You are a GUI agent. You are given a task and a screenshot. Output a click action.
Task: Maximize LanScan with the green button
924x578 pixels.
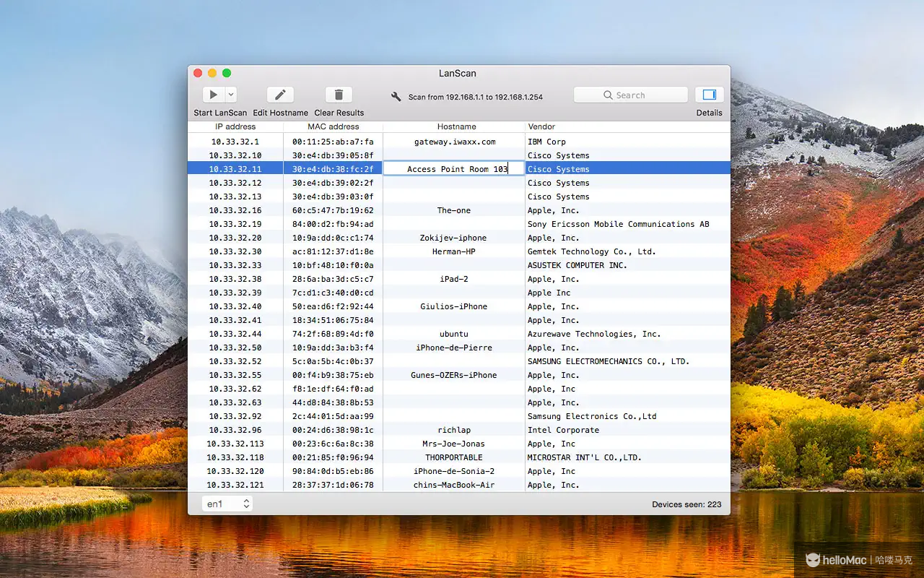tap(227, 73)
